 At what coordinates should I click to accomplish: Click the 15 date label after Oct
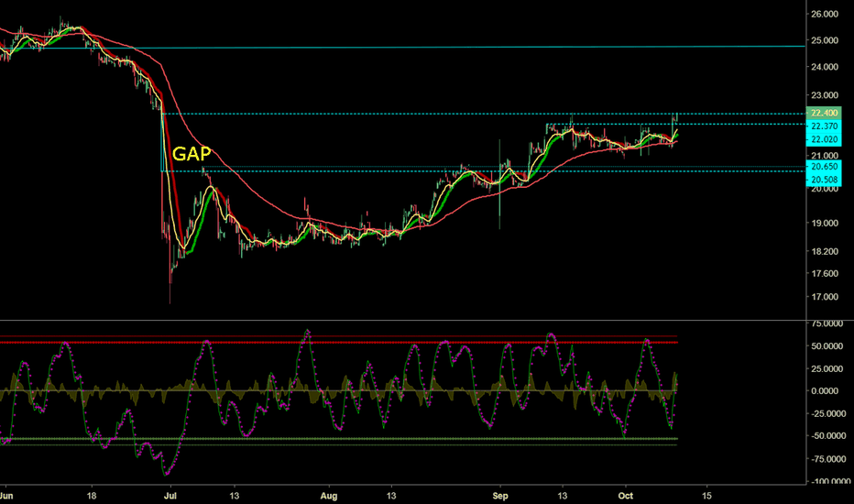coord(706,496)
